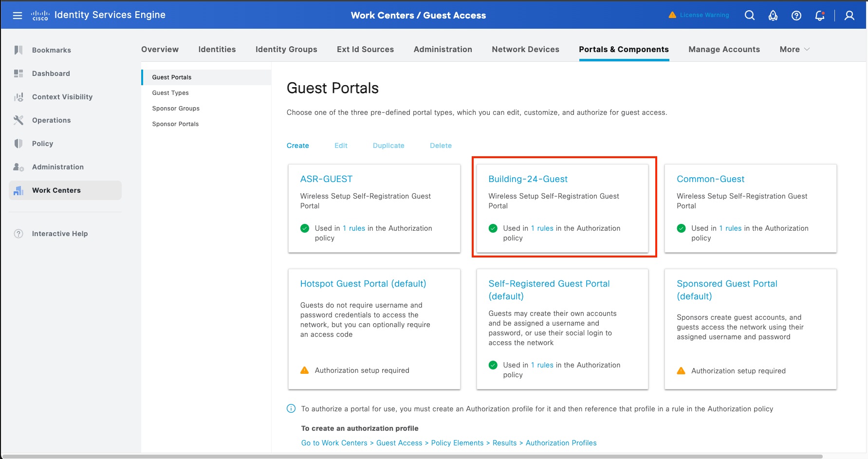Open the Identity Groups tab
Viewport: 868px width, 459px height.
coord(286,49)
